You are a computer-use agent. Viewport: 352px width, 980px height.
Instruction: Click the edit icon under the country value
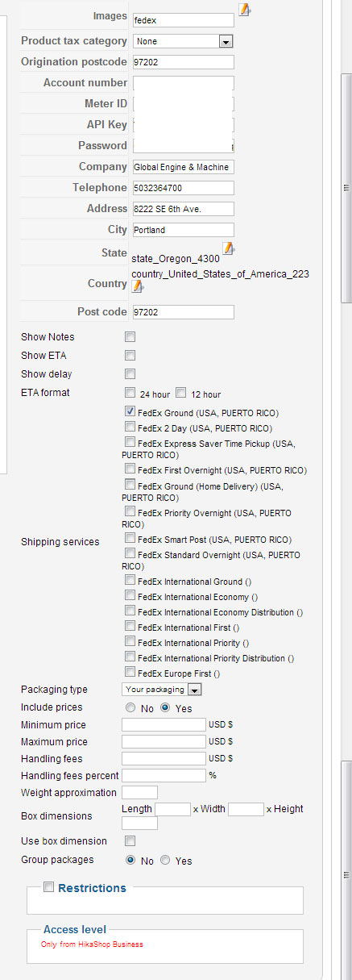point(138,286)
